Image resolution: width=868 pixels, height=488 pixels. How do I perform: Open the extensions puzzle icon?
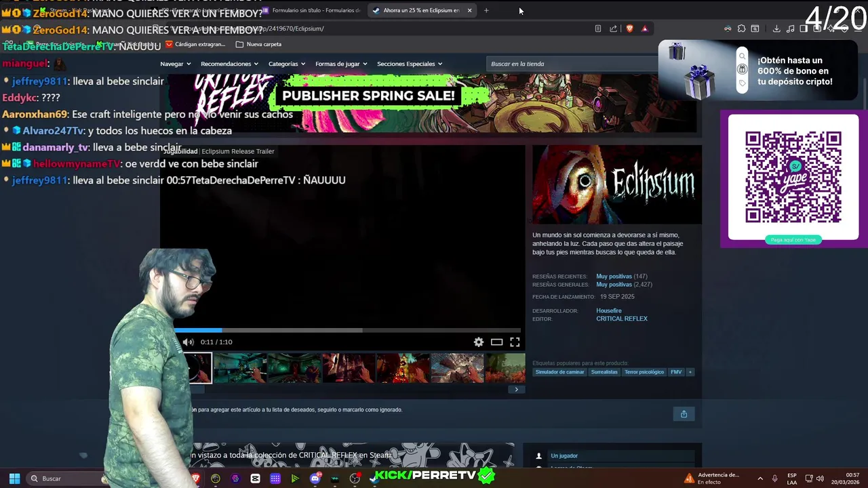pos(741,28)
